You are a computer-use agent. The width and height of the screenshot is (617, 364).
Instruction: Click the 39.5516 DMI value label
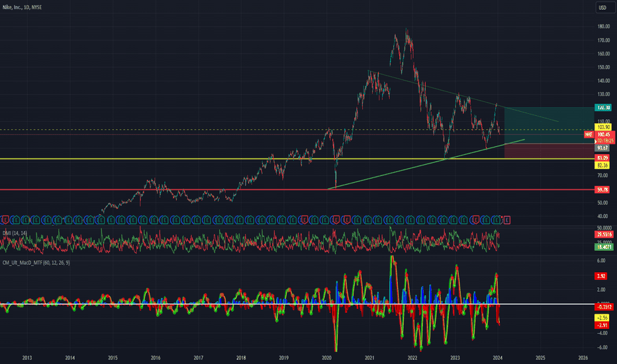click(x=604, y=234)
